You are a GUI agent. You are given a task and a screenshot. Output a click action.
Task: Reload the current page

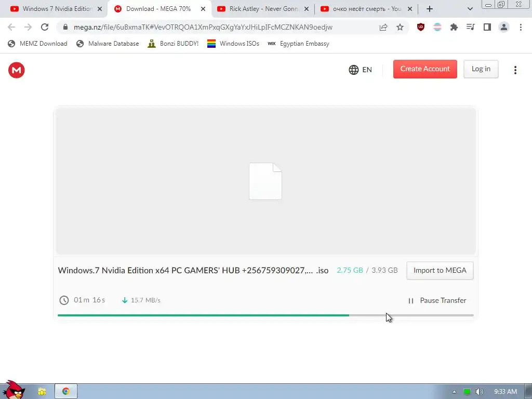(45, 27)
